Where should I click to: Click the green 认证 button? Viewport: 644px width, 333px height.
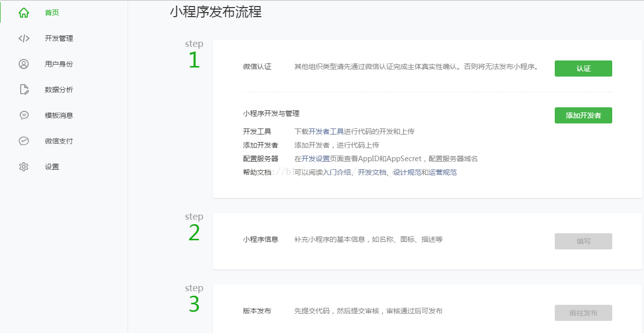(583, 69)
